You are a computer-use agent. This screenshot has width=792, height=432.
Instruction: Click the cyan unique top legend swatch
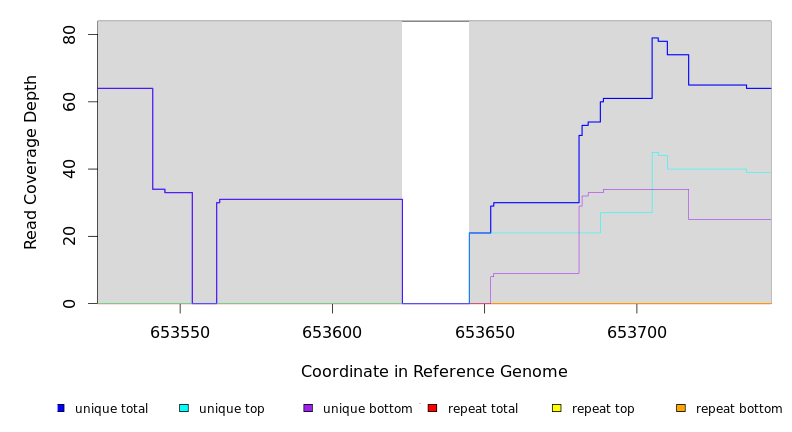[x=184, y=408]
